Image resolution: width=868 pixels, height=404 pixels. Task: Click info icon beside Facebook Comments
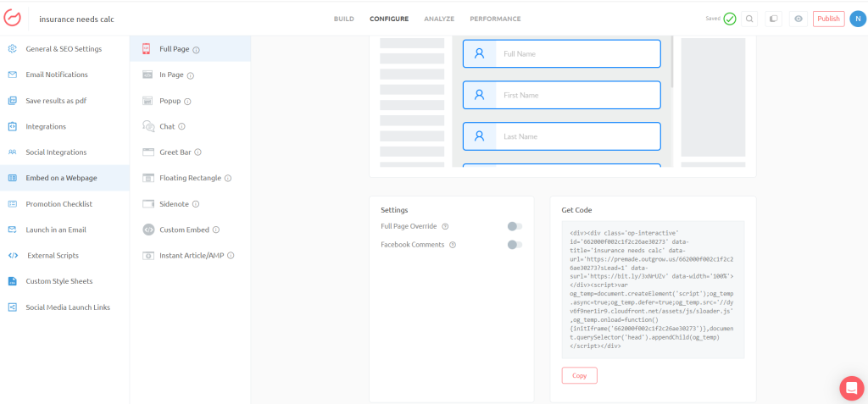(453, 245)
